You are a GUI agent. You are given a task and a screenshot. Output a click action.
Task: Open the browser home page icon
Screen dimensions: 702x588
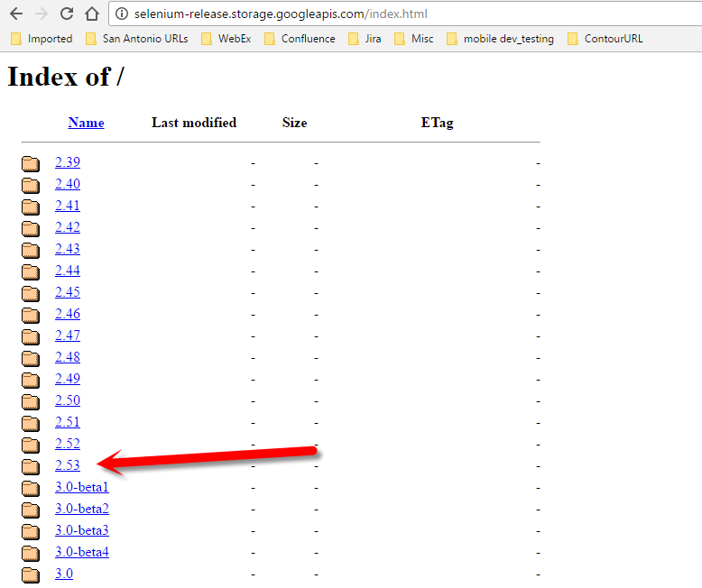coord(92,14)
